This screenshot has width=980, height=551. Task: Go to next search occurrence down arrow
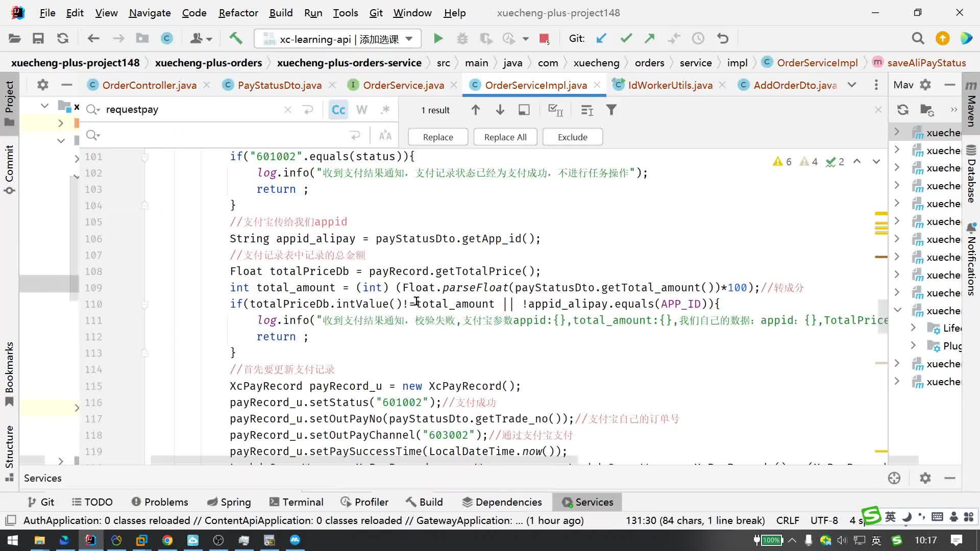pyautogui.click(x=500, y=110)
